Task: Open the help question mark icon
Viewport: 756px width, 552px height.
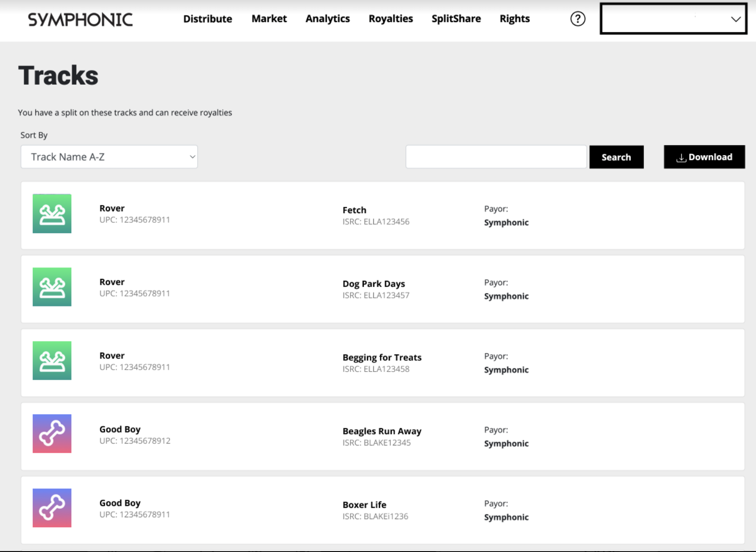Action: pyautogui.click(x=578, y=19)
